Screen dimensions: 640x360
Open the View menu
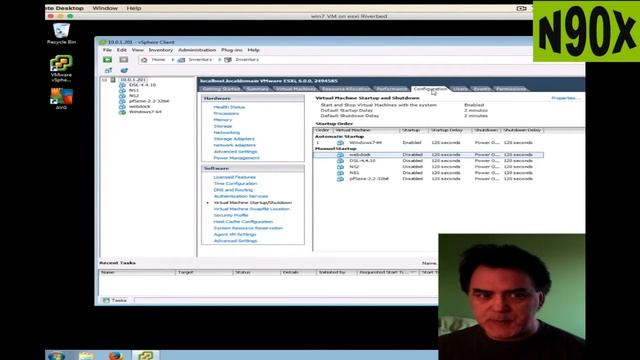coord(138,50)
